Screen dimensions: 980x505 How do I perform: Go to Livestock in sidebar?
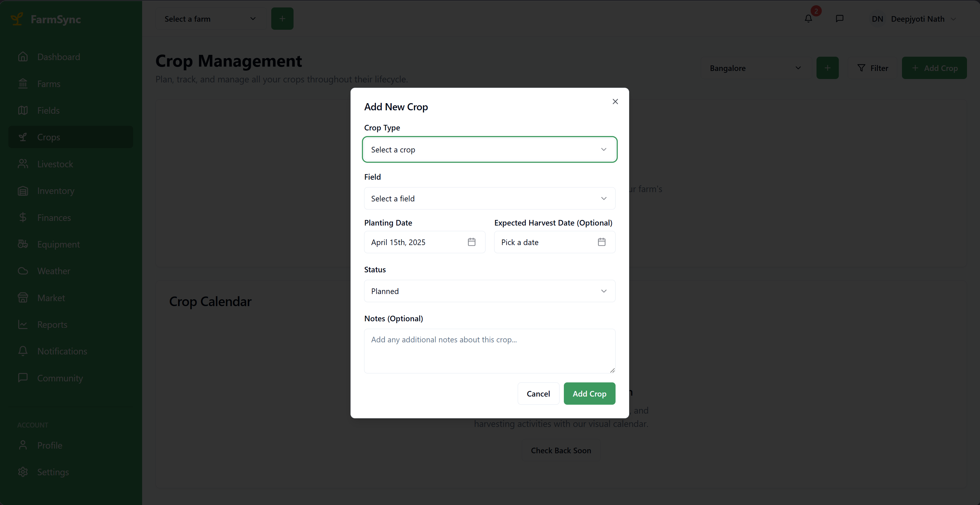coord(71,164)
